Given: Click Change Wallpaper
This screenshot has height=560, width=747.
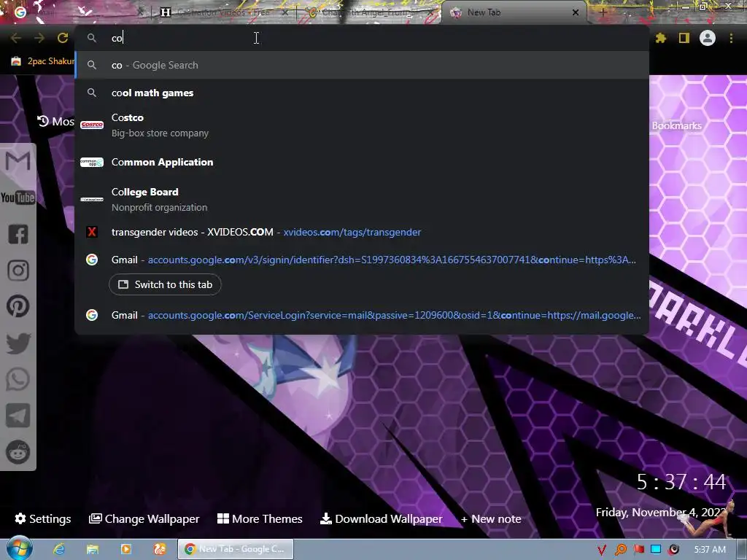Looking at the screenshot, I should (144, 518).
